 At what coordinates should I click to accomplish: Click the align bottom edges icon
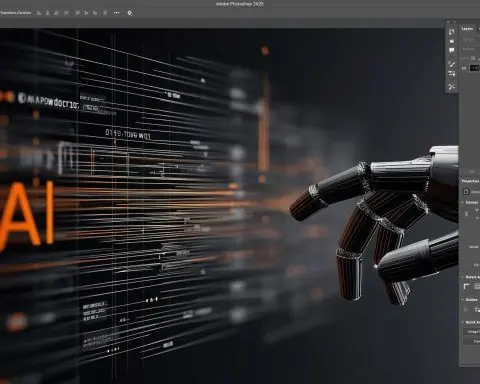tap(95, 13)
